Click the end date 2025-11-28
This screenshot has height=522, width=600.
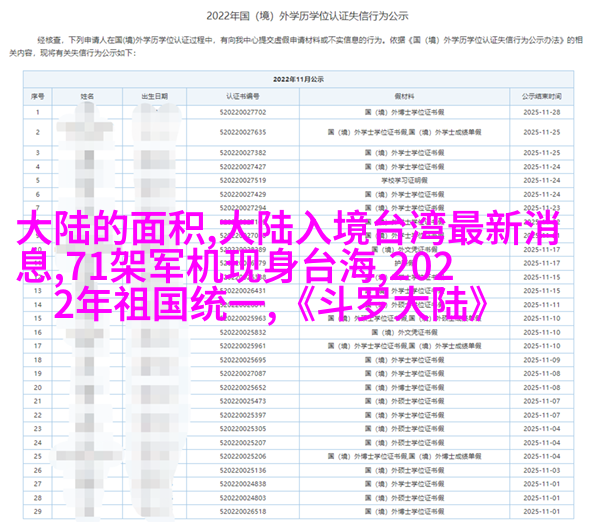tap(542, 112)
